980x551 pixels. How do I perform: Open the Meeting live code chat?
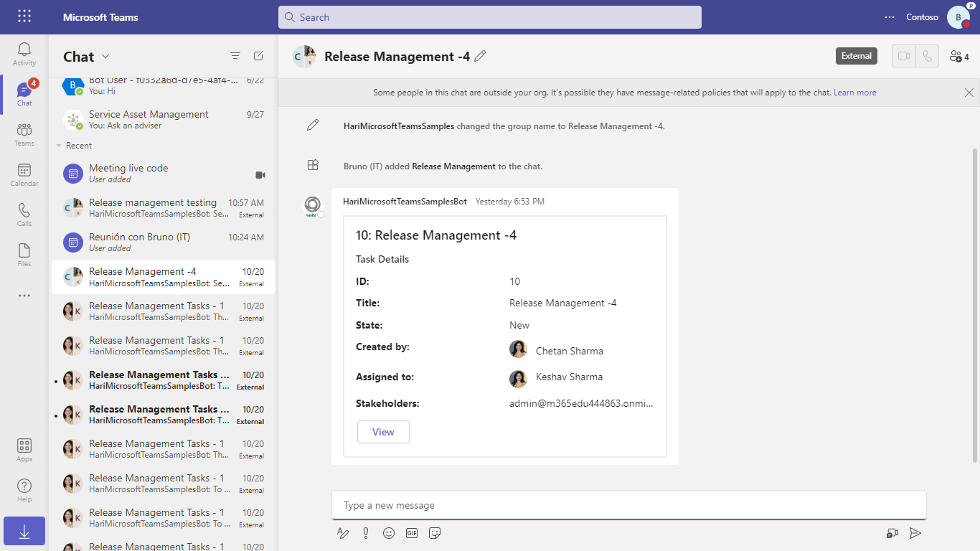pyautogui.click(x=164, y=174)
